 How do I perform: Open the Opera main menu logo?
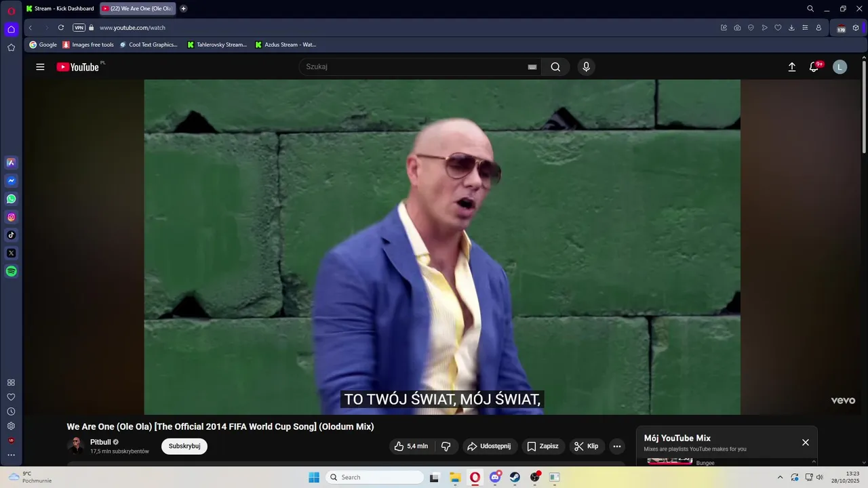[x=11, y=10]
